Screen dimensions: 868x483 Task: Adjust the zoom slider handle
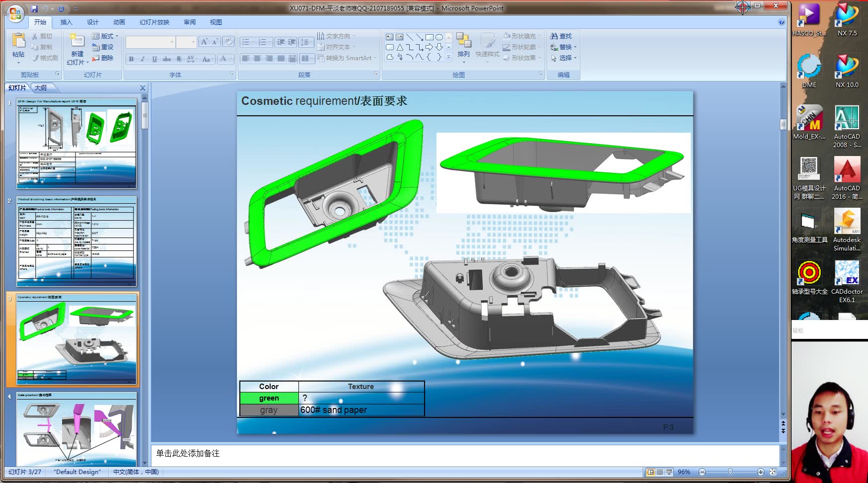point(730,472)
